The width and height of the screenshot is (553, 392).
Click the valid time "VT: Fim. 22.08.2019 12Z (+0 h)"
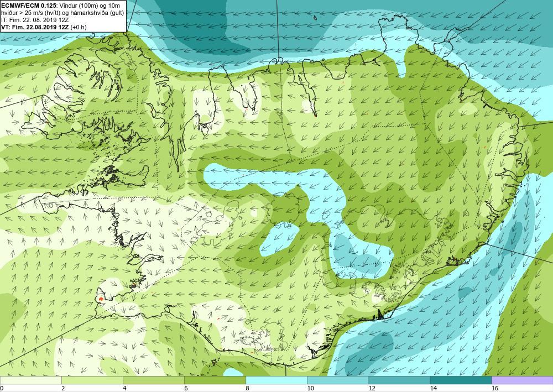[44, 27]
